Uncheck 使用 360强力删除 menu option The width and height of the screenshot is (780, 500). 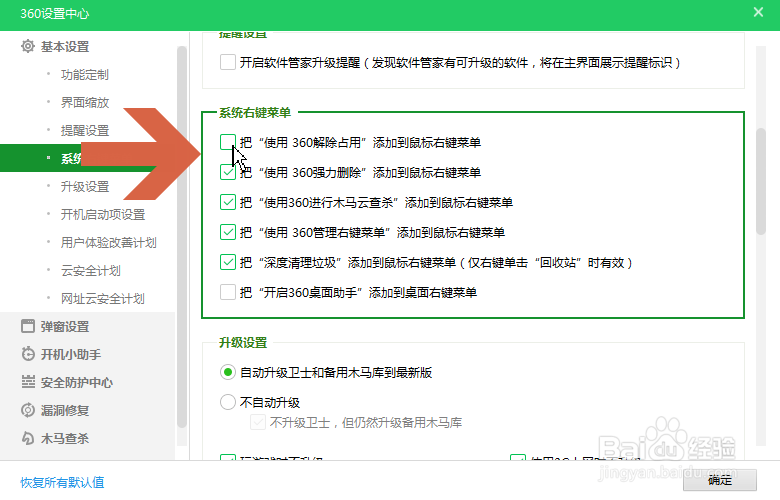coord(228,172)
